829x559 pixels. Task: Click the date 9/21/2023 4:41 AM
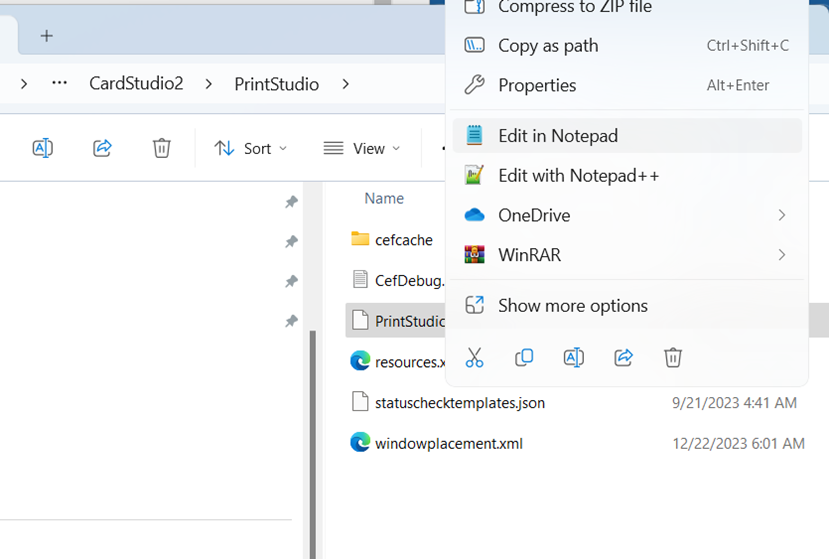pyautogui.click(x=734, y=403)
